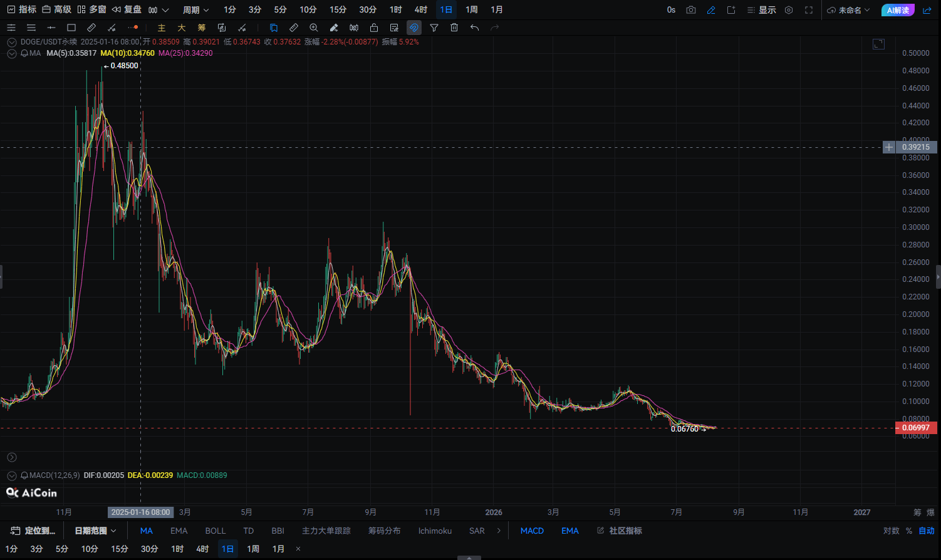941x560 pixels.
Task: Open 社区指标 community indicators
Action: [620, 531]
